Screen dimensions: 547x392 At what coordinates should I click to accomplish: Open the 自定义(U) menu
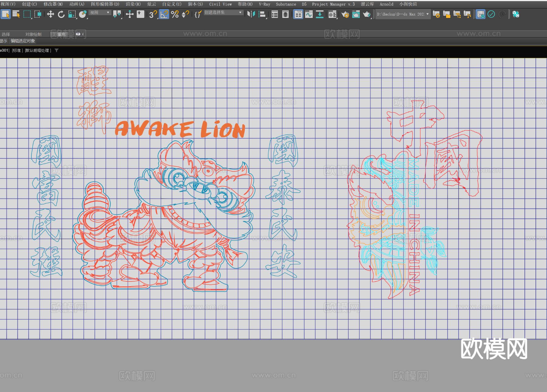pyautogui.click(x=172, y=4)
